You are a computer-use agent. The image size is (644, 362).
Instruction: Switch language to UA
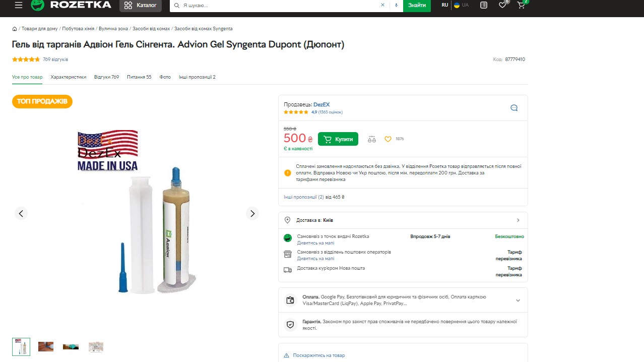462,5
